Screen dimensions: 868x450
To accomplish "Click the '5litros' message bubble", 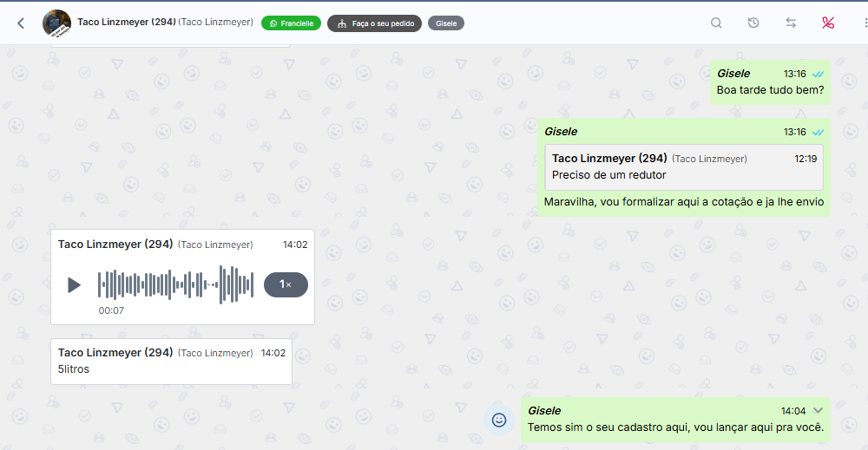I will pos(171,362).
